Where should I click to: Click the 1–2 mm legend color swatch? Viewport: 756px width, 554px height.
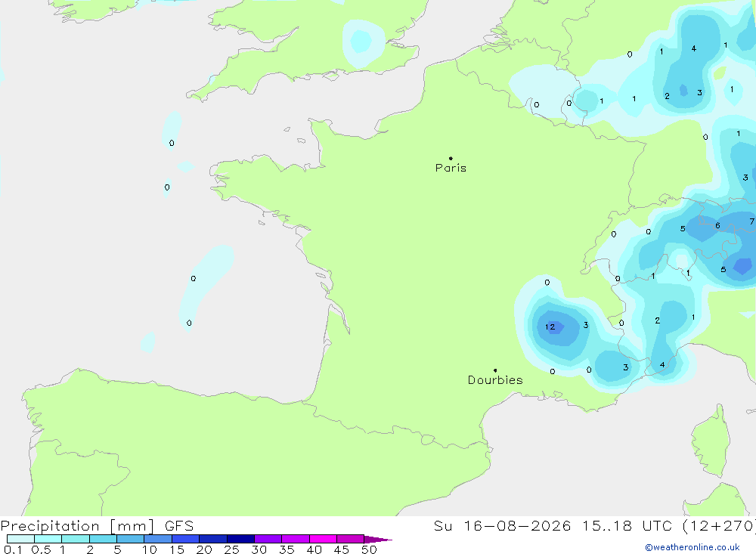[75, 539]
